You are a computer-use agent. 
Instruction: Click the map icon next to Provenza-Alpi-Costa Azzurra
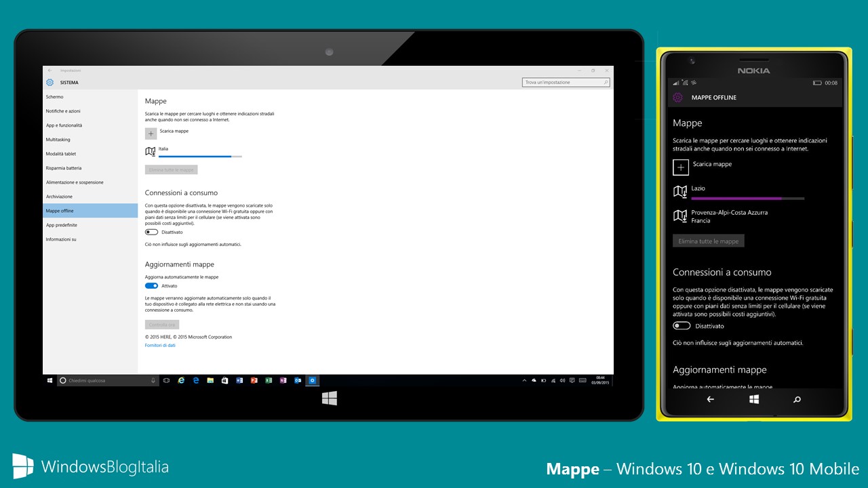tap(680, 216)
